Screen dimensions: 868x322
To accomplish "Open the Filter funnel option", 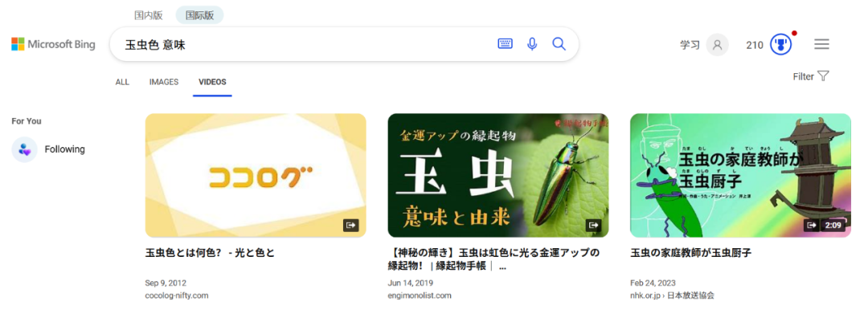I will pos(811,76).
